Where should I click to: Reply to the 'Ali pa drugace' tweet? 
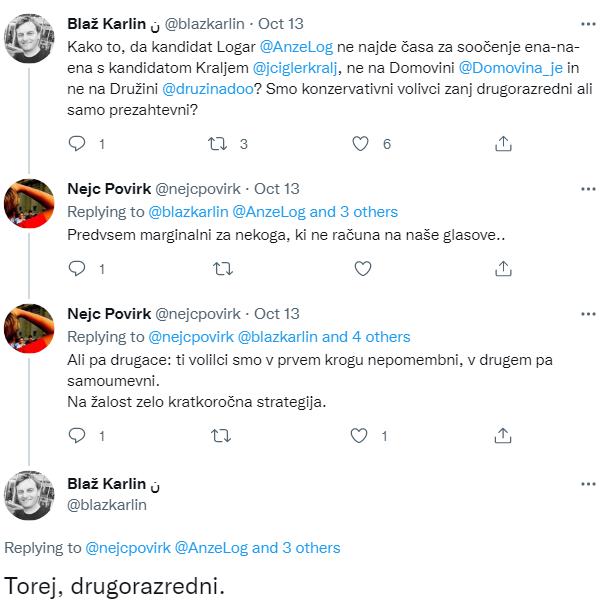[x=77, y=435]
